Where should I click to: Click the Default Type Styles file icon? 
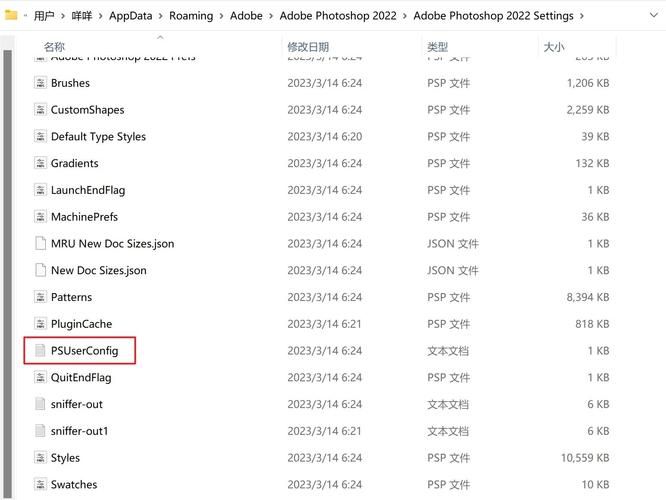[40, 136]
